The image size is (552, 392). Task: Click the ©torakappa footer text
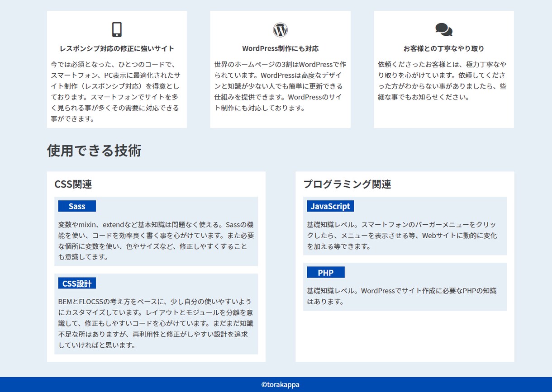point(281,385)
